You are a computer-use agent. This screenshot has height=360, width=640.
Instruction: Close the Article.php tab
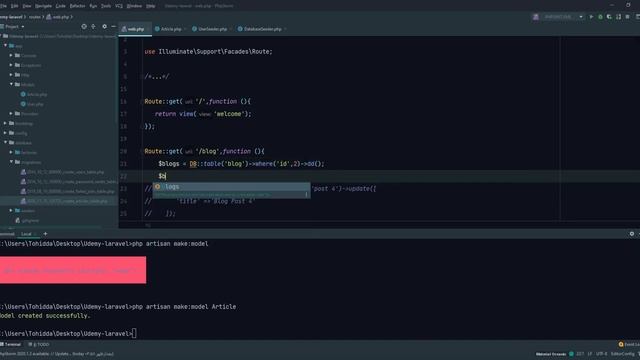pos(185,29)
